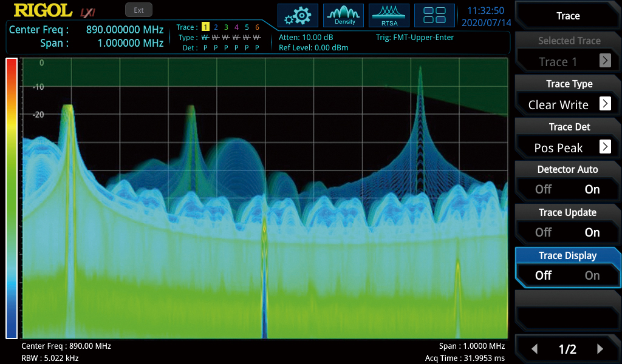
Task: Open the system settings gear icon
Action: tap(298, 15)
